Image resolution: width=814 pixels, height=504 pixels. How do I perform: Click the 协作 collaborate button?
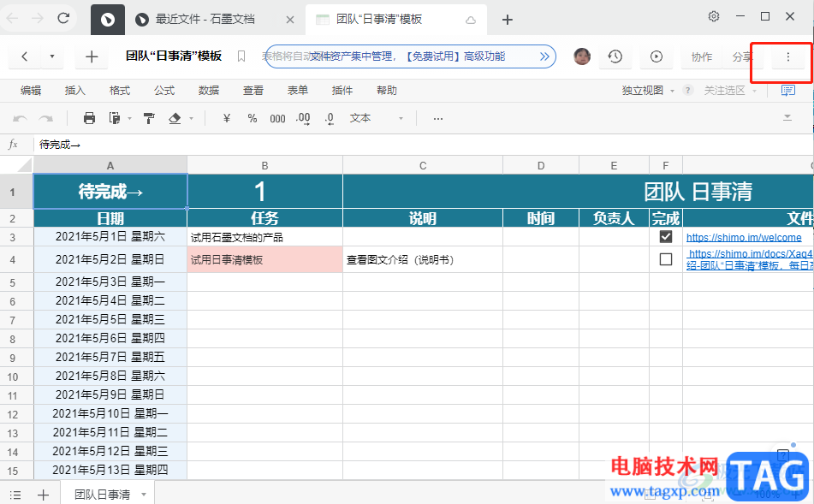701,56
